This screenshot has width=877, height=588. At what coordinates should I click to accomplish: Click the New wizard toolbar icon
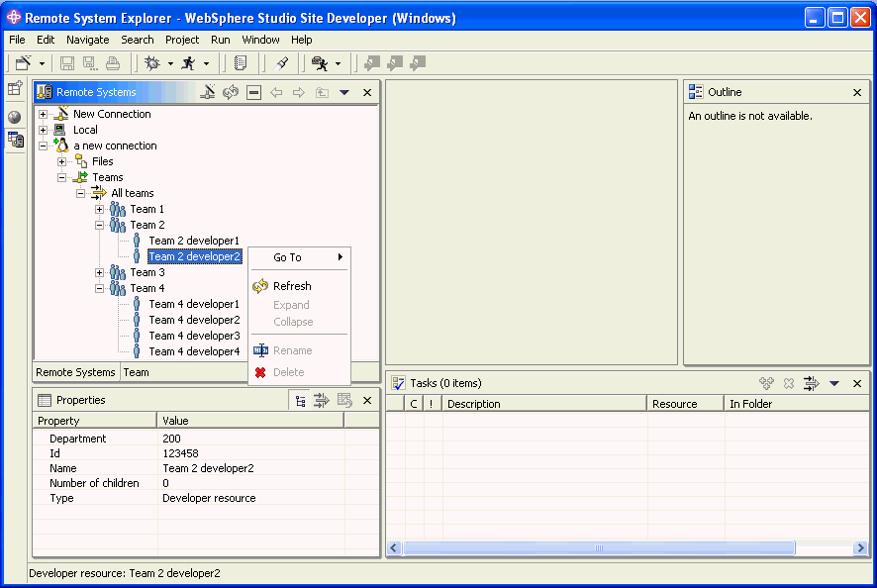click(x=24, y=63)
